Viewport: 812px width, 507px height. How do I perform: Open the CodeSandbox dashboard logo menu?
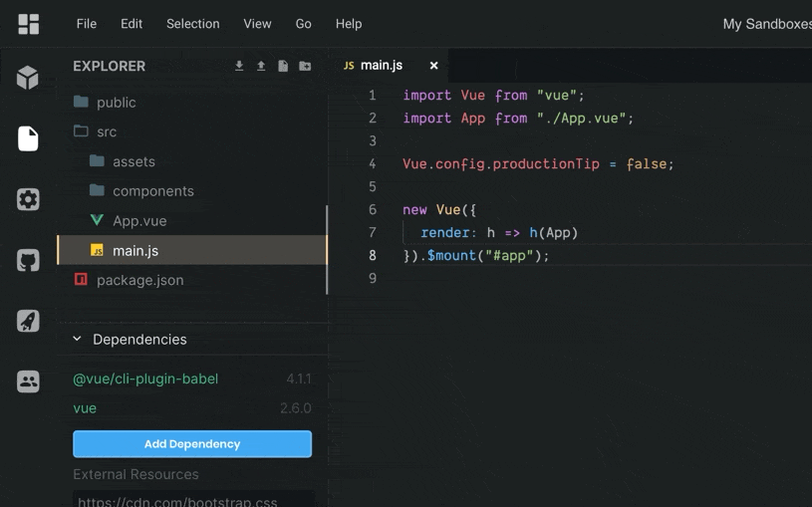point(28,24)
